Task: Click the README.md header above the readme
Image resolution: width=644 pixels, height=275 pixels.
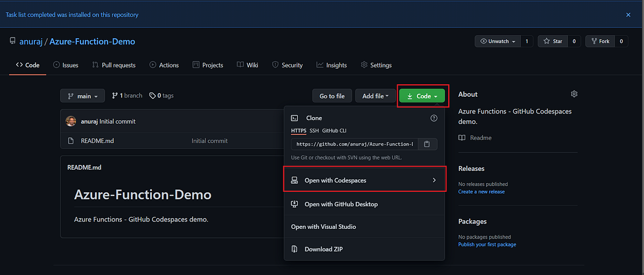Action: coord(84,167)
